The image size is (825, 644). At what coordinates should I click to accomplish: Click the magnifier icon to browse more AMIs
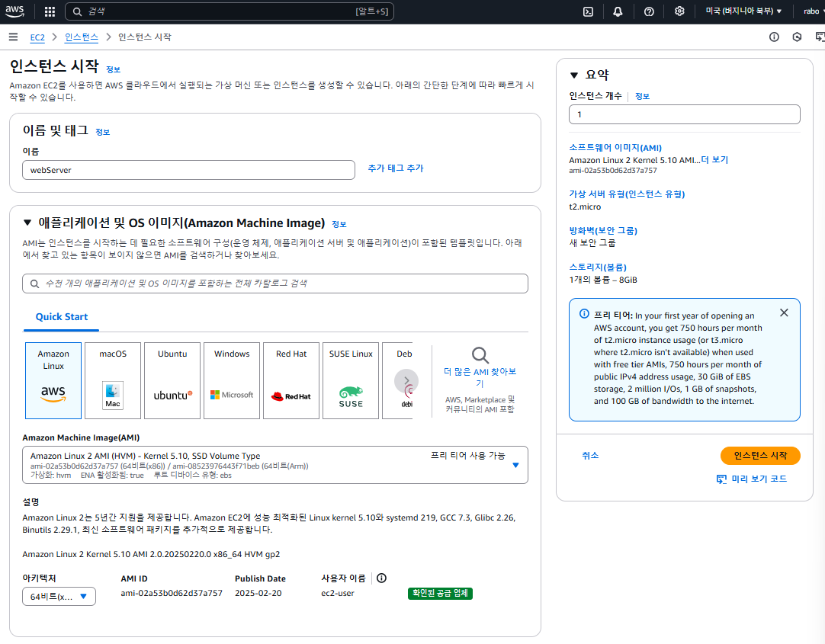click(x=480, y=355)
